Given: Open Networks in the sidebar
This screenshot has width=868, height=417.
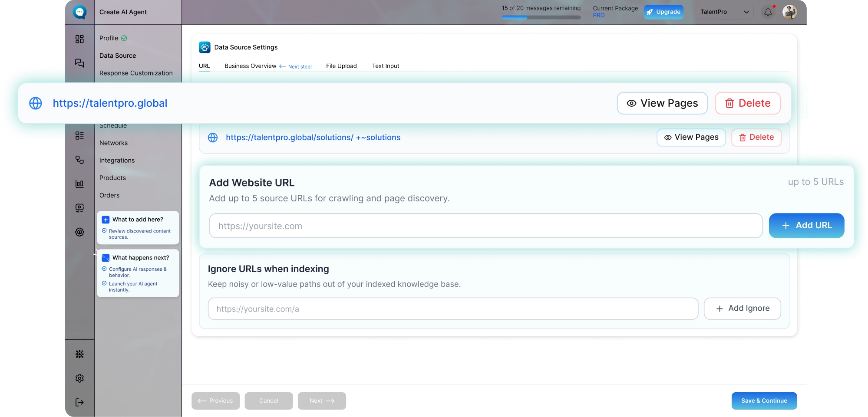Looking at the screenshot, I should [114, 143].
